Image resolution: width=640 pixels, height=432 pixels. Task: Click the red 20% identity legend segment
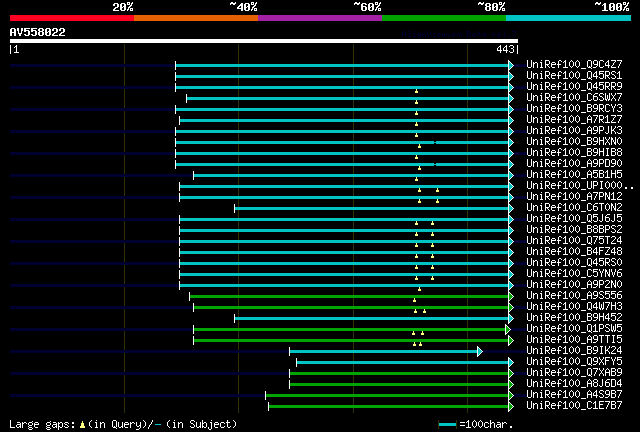(72, 18)
